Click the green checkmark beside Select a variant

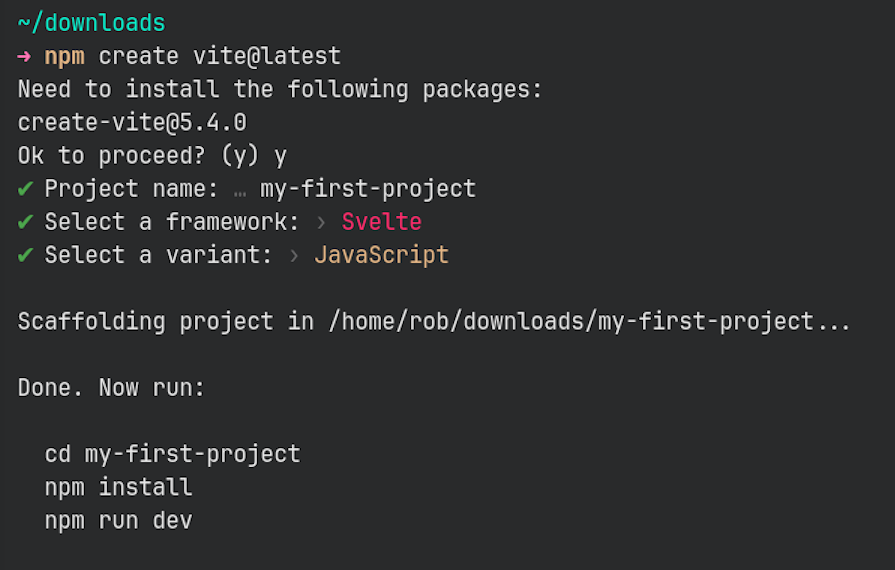25,254
